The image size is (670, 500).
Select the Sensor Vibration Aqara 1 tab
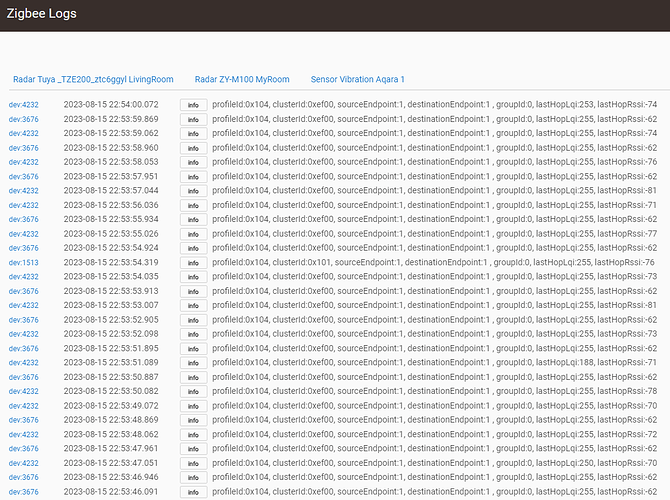358,79
